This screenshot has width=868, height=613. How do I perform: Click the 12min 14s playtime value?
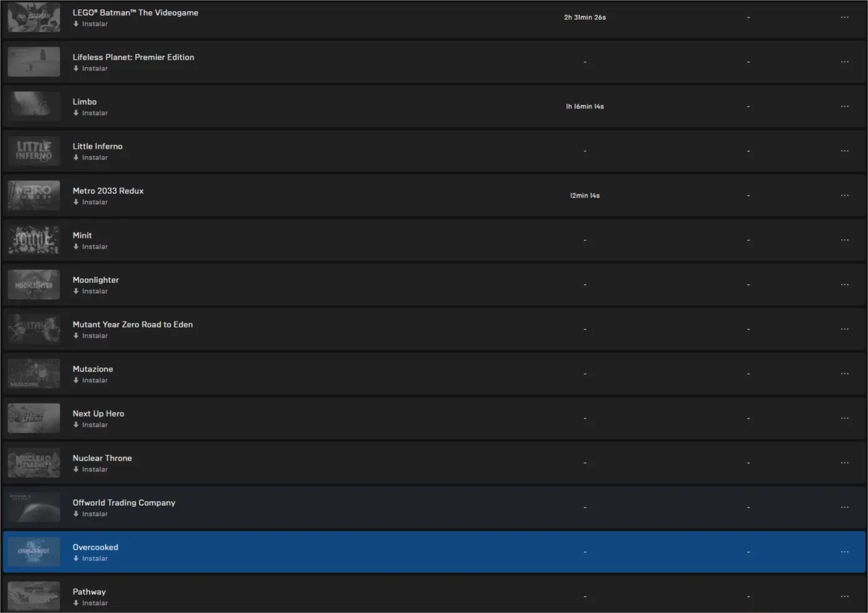click(585, 196)
